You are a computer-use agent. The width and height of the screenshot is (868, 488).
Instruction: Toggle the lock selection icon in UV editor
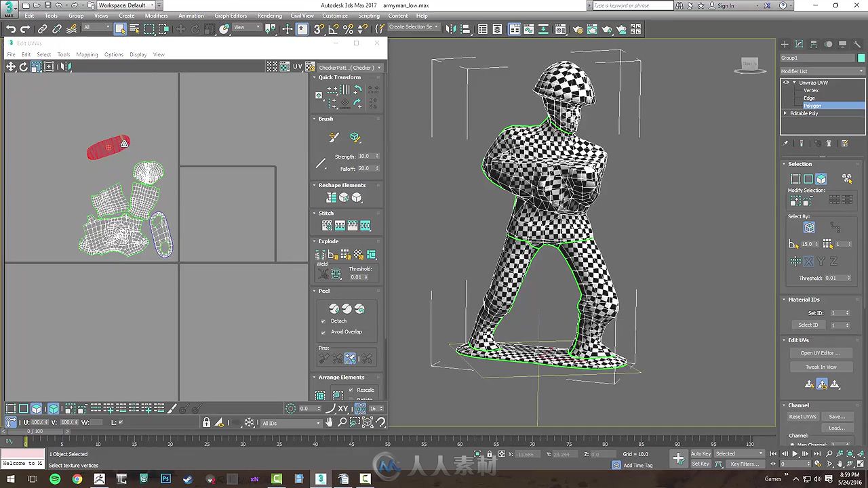pos(206,422)
